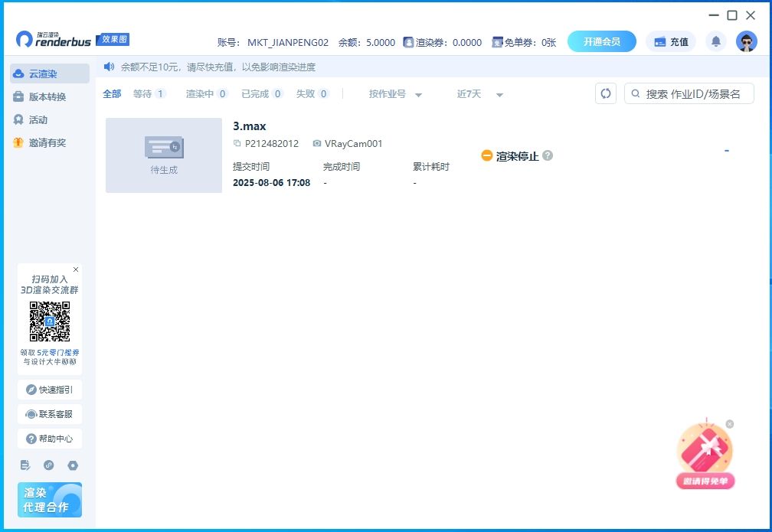Open the 3.max job thumbnail
This screenshot has height=532, width=772.
tap(164, 155)
